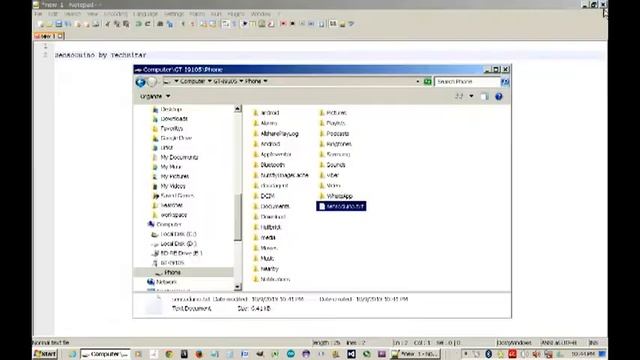Click the Copy icon in Notepad++ toolbar
Image resolution: width=640 pixels, height=360 pixels.
coord(117,24)
